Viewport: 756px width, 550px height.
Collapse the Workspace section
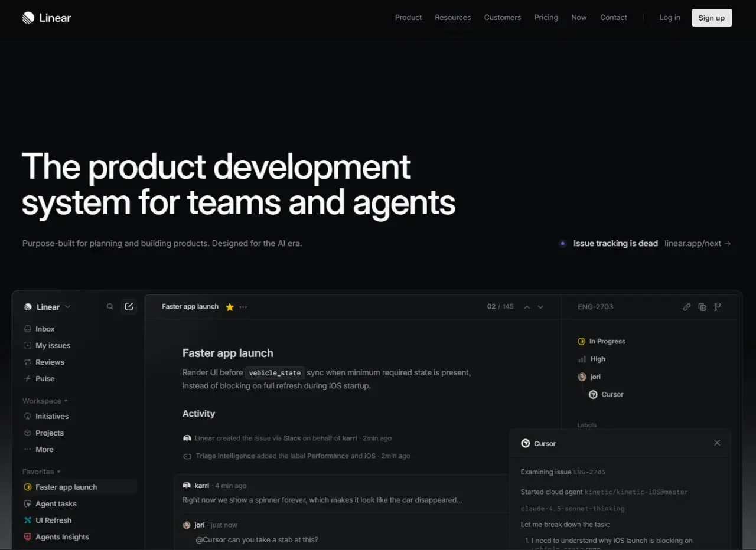tap(45, 401)
